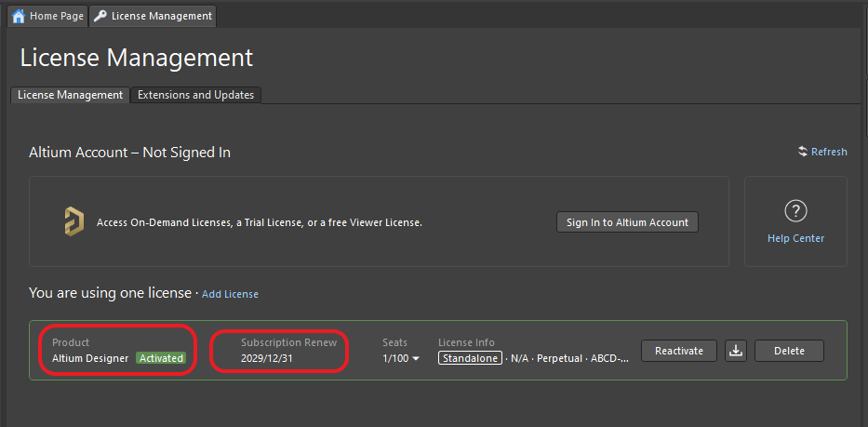The image size is (868, 427).
Task: Click the Altium gold logo icon
Action: pos(74,221)
